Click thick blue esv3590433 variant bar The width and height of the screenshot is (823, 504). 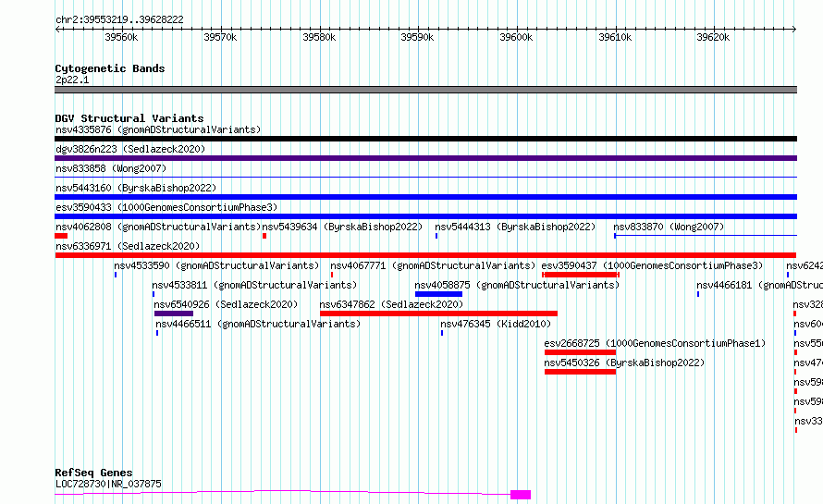(425, 216)
